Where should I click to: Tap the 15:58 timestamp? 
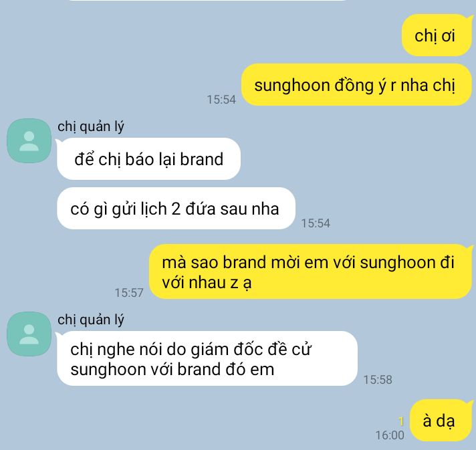(x=378, y=380)
